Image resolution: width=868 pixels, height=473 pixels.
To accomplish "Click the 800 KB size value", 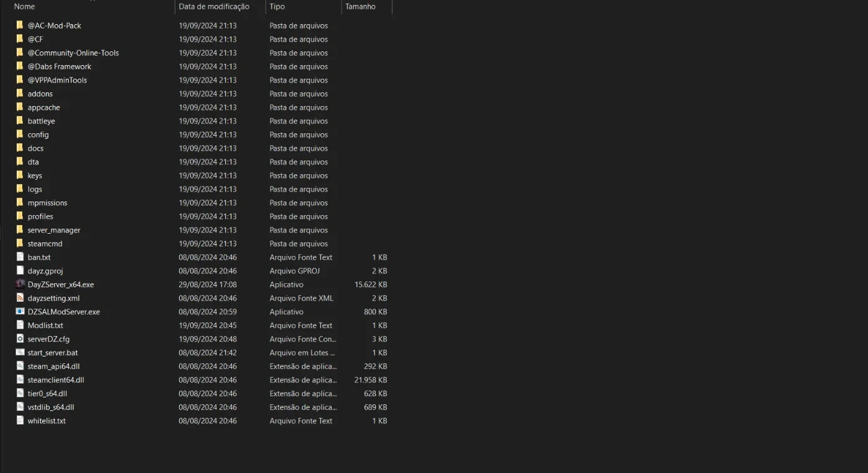I will (x=376, y=312).
